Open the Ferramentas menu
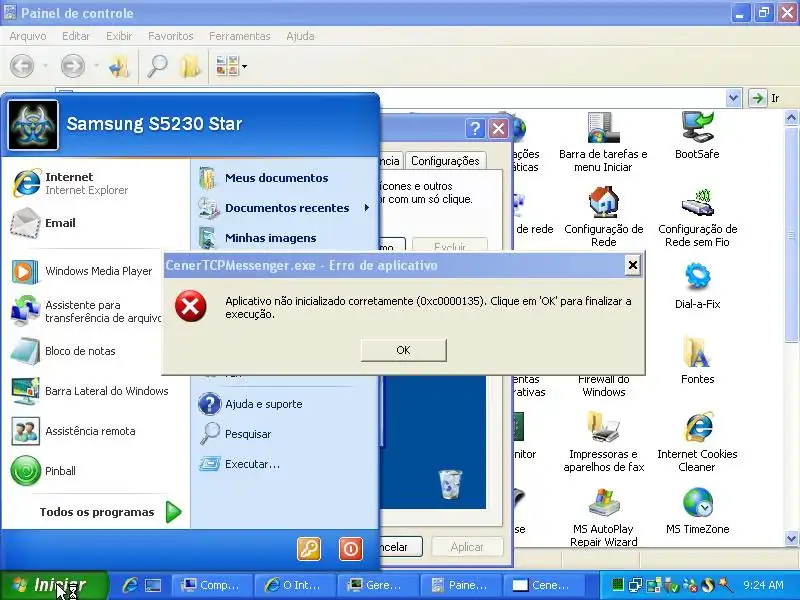This screenshot has height=600, width=800. click(x=239, y=36)
